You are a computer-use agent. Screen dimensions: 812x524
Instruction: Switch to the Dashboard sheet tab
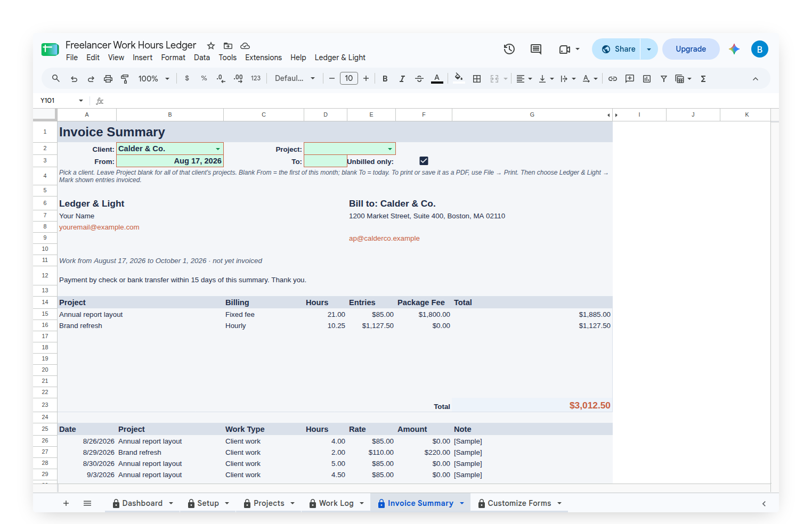pyautogui.click(x=142, y=503)
